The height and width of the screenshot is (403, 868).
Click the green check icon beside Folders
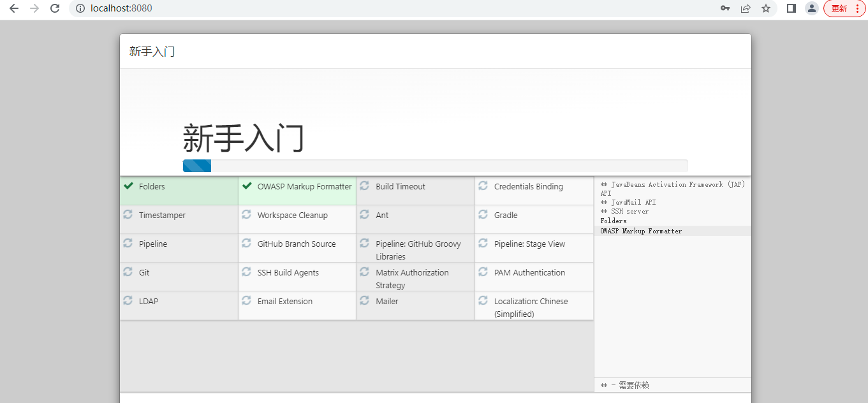[129, 186]
